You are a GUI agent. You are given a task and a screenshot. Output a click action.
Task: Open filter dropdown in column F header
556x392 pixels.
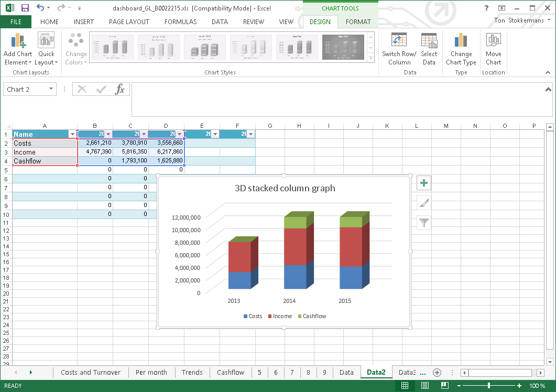click(250, 134)
